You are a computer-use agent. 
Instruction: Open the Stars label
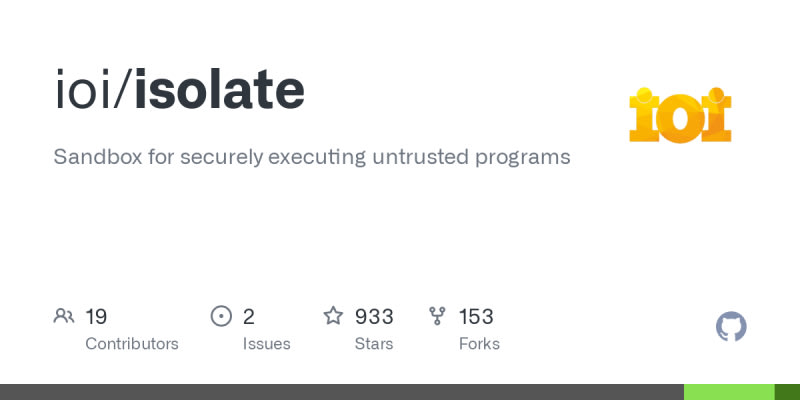375,344
